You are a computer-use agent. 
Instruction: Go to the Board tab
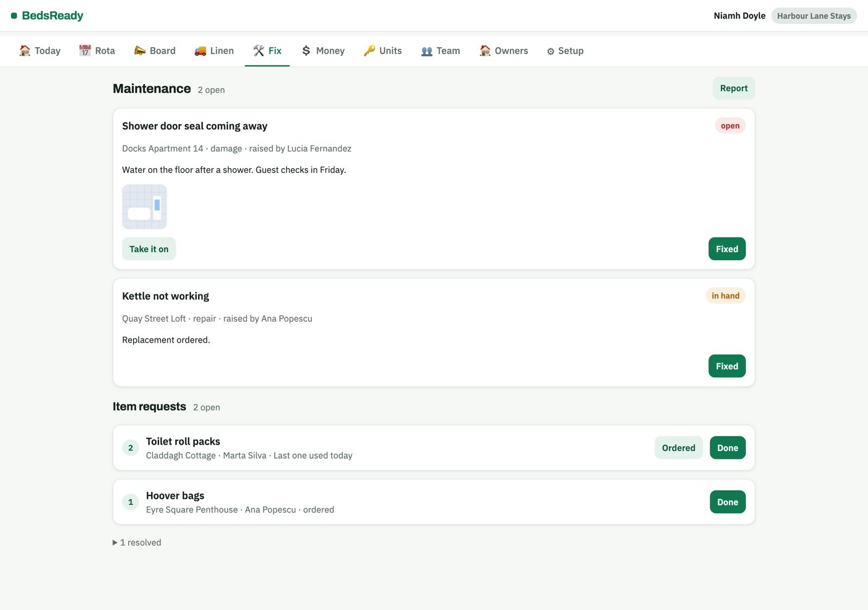pos(155,50)
